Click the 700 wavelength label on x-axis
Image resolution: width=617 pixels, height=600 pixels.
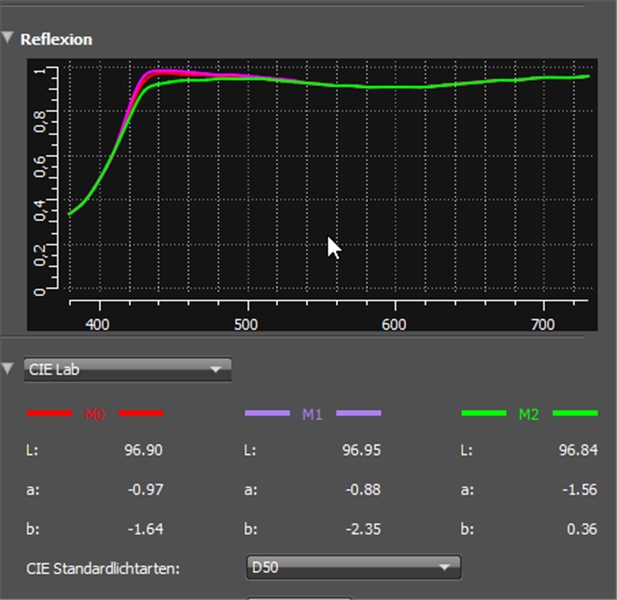[543, 324]
